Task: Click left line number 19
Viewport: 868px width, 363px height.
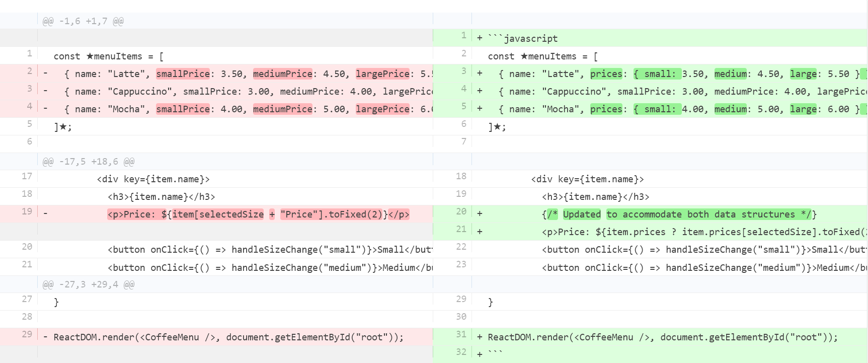Action: click(27, 211)
